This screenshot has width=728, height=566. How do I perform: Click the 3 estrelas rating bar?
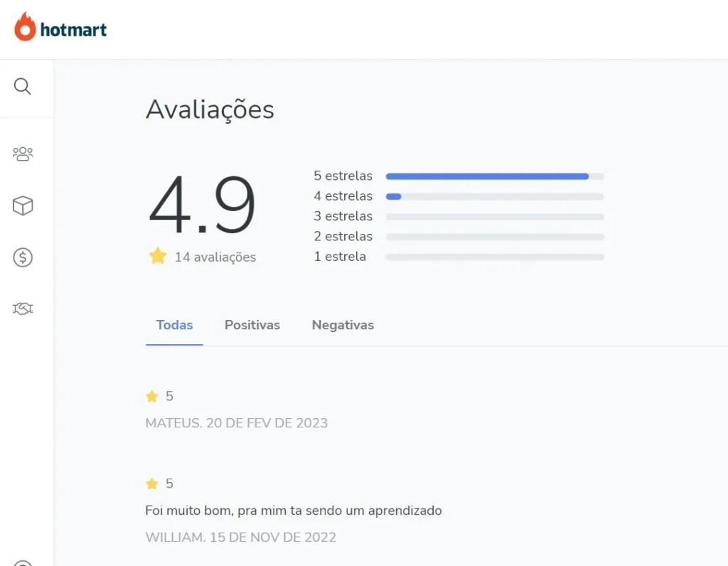click(495, 217)
